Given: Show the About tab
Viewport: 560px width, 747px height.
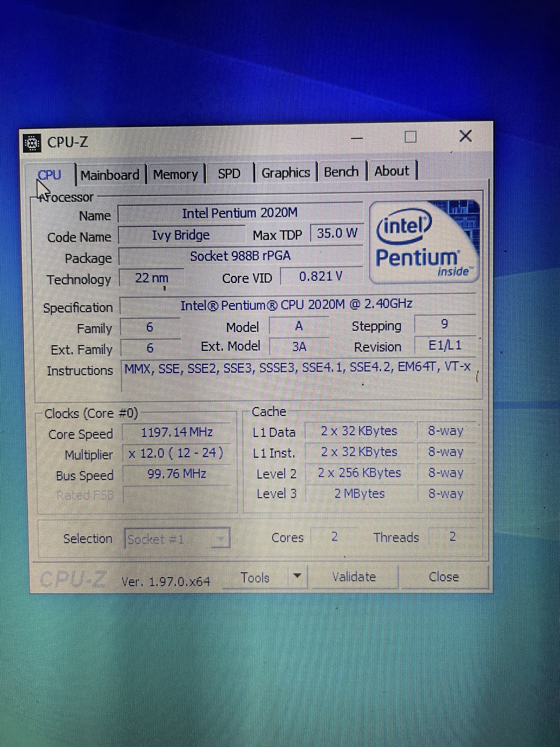Looking at the screenshot, I should pyautogui.click(x=391, y=171).
